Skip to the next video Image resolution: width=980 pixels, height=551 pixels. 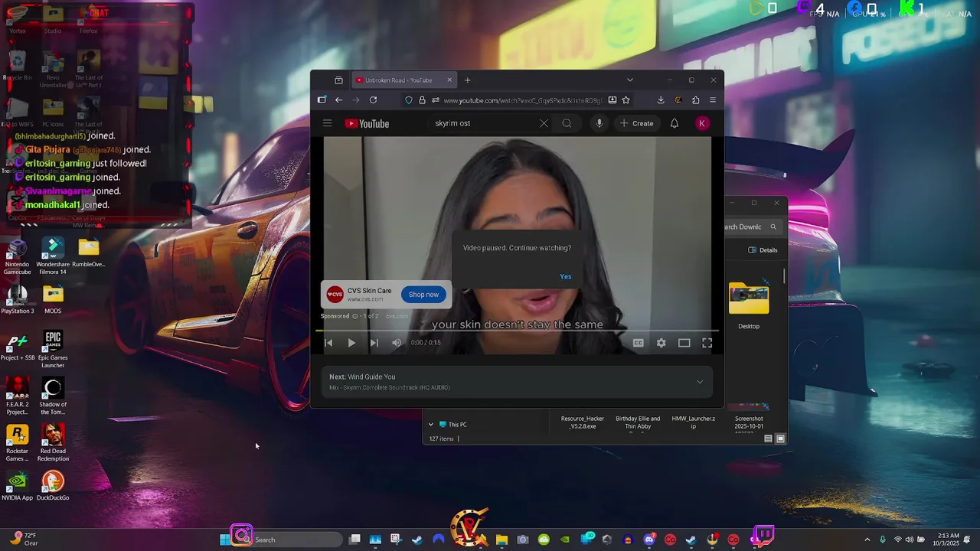click(x=374, y=343)
